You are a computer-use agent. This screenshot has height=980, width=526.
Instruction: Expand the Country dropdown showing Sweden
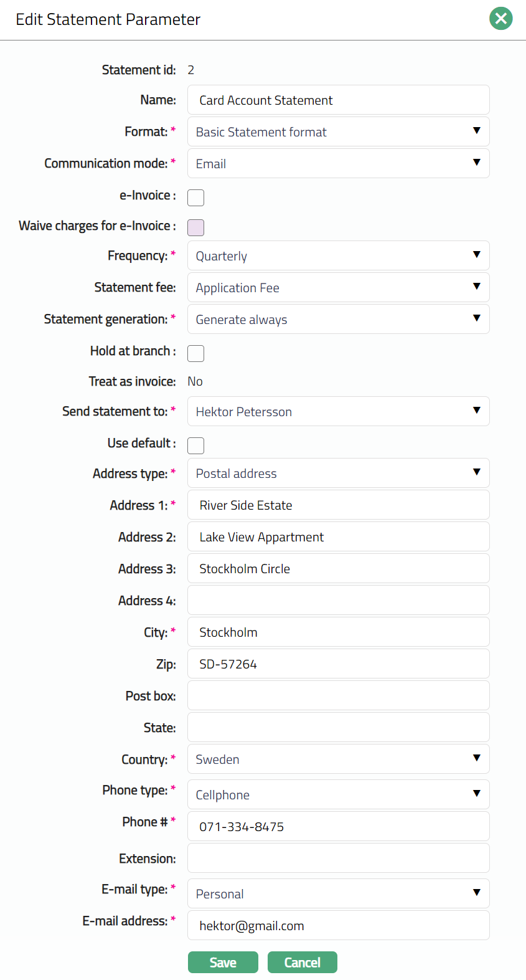click(x=338, y=759)
